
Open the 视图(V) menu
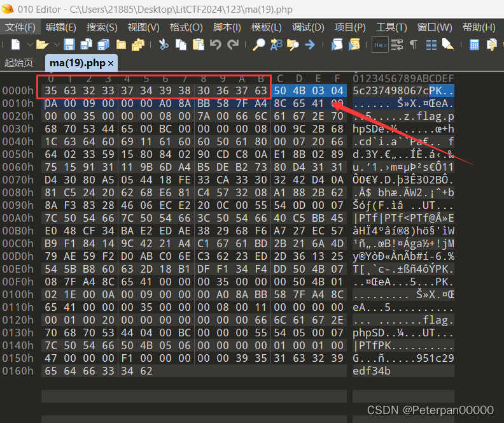point(143,27)
